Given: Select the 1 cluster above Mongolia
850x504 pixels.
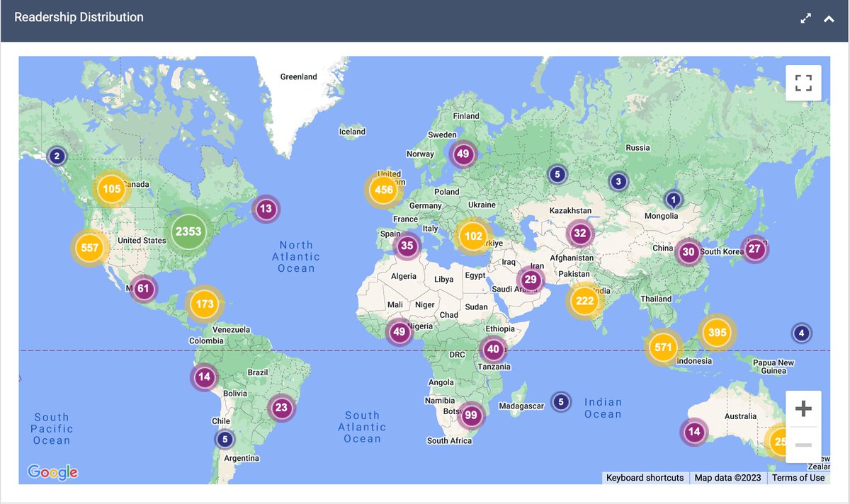Looking at the screenshot, I should (673, 200).
